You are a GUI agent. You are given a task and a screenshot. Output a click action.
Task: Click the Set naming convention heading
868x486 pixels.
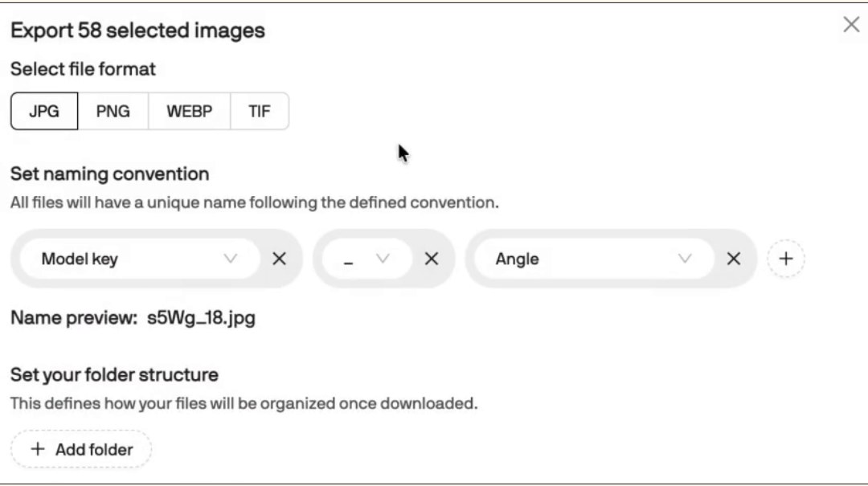[x=109, y=174]
